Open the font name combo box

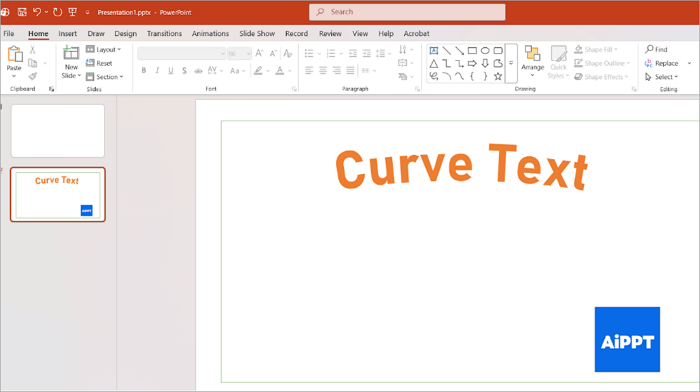click(x=182, y=54)
